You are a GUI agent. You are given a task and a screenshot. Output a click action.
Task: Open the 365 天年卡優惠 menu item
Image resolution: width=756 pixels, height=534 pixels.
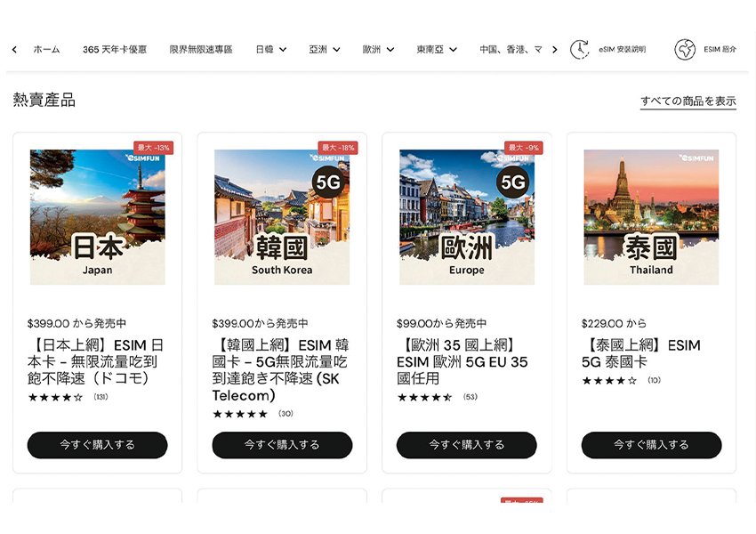pos(115,50)
